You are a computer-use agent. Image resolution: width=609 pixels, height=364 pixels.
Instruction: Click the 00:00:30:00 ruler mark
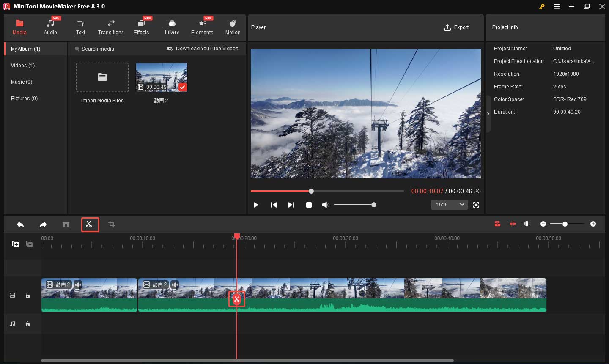pos(346,238)
